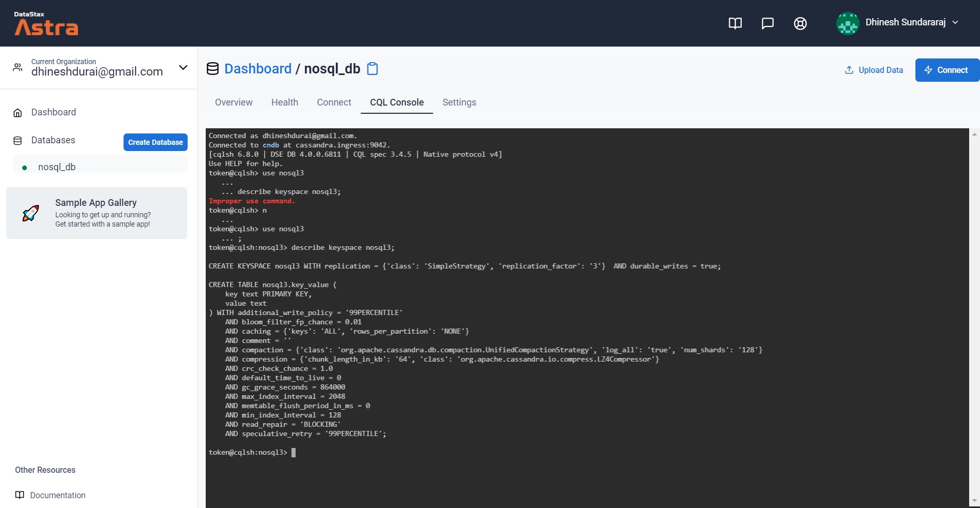Click the Connect button at top right
The height and width of the screenshot is (508, 980).
[946, 70]
